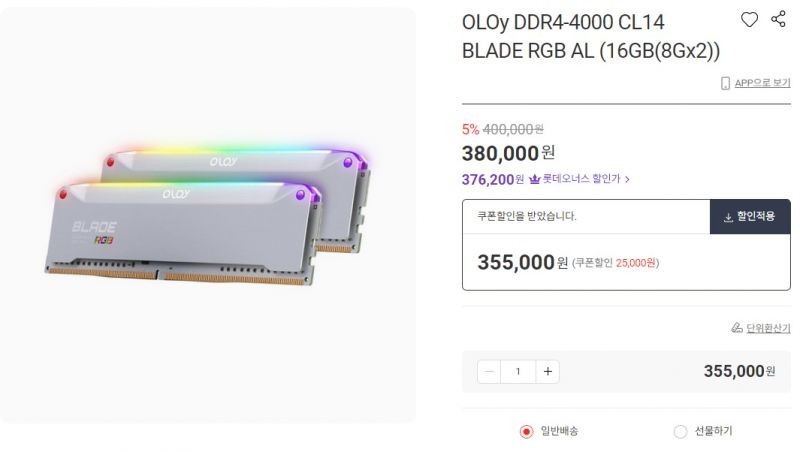
Task: Open the share icon menu
Action: tap(778, 19)
